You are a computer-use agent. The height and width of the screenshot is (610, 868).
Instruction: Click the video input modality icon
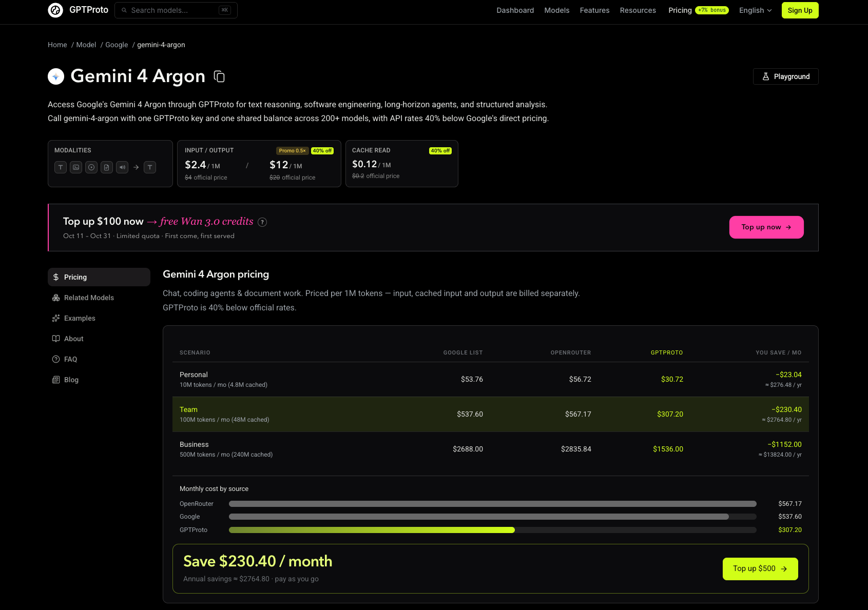pyautogui.click(x=91, y=167)
